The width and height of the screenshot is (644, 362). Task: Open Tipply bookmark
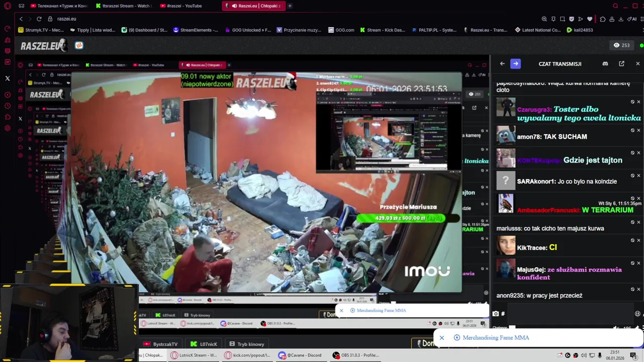pyautogui.click(x=93, y=30)
